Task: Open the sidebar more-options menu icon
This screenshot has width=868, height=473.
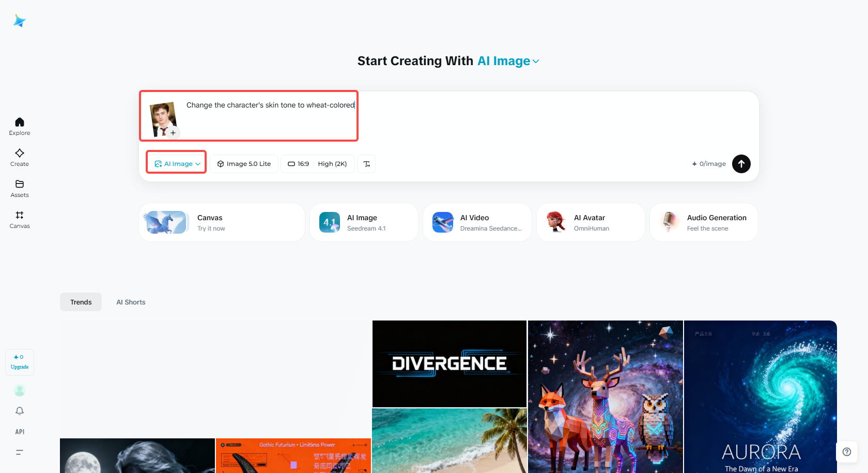Action: point(20,452)
